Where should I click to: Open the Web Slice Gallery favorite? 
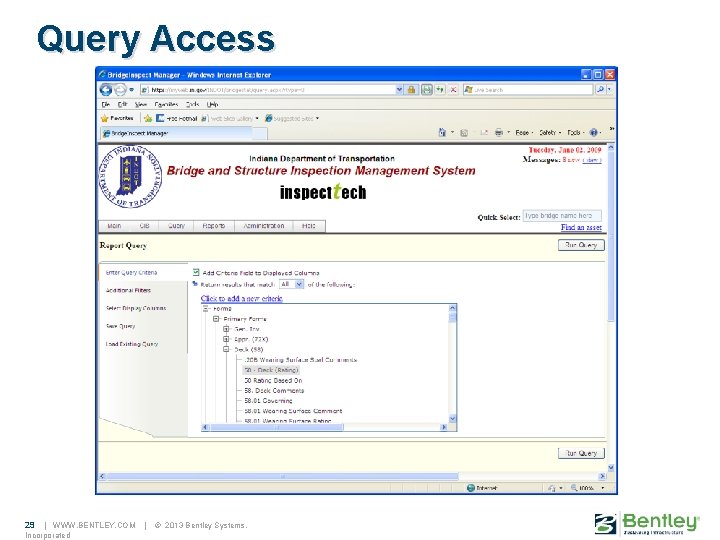pyautogui.click(x=230, y=118)
